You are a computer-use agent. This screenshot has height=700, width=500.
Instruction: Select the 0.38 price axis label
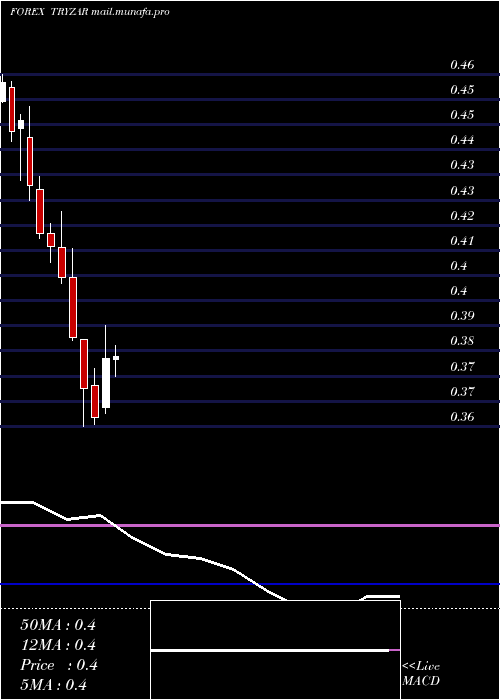pos(462,341)
